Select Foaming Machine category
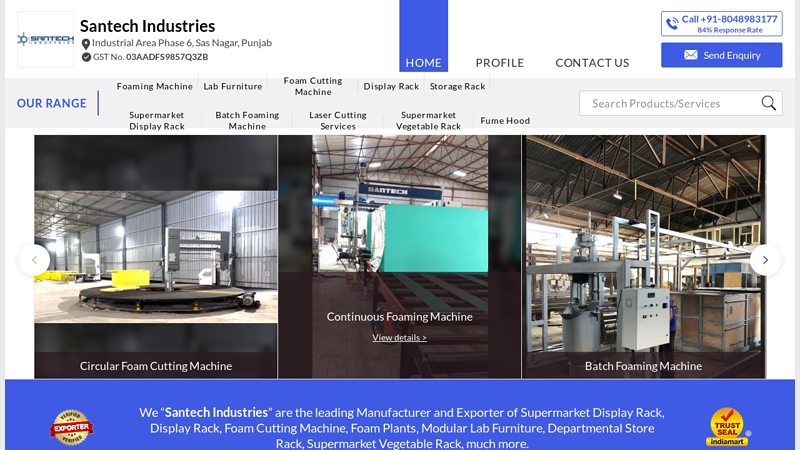This screenshot has width=800, height=450. 155,86
